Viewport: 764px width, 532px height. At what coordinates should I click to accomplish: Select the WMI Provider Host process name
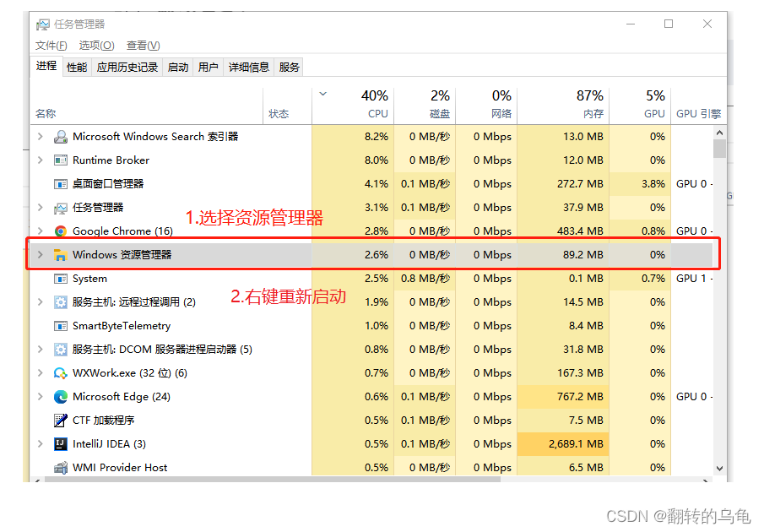(120, 468)
